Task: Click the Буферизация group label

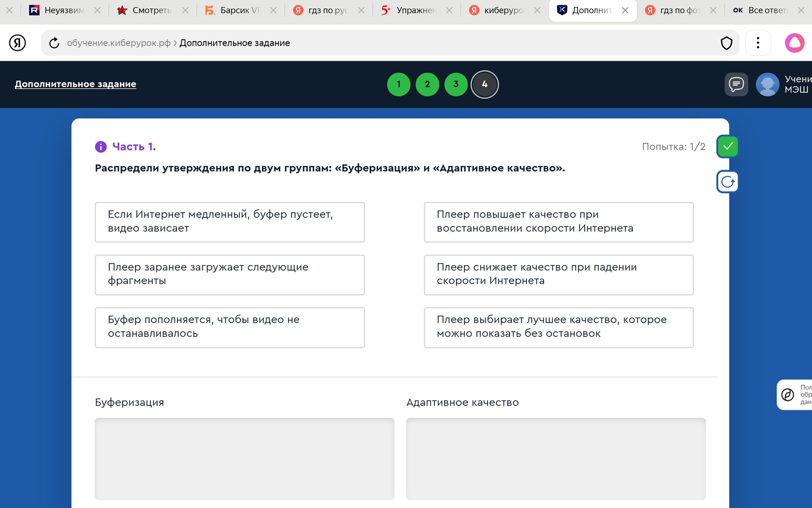Action: [129, 403]
